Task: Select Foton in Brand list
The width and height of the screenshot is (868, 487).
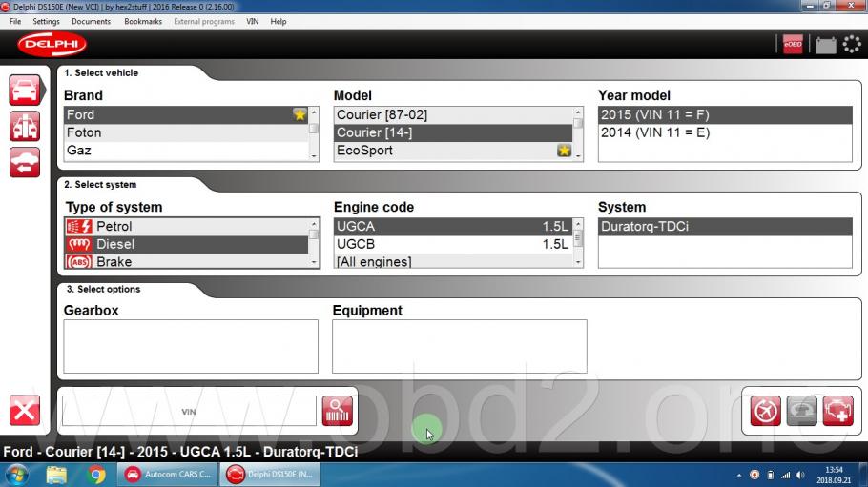Action: pos(186,132)
